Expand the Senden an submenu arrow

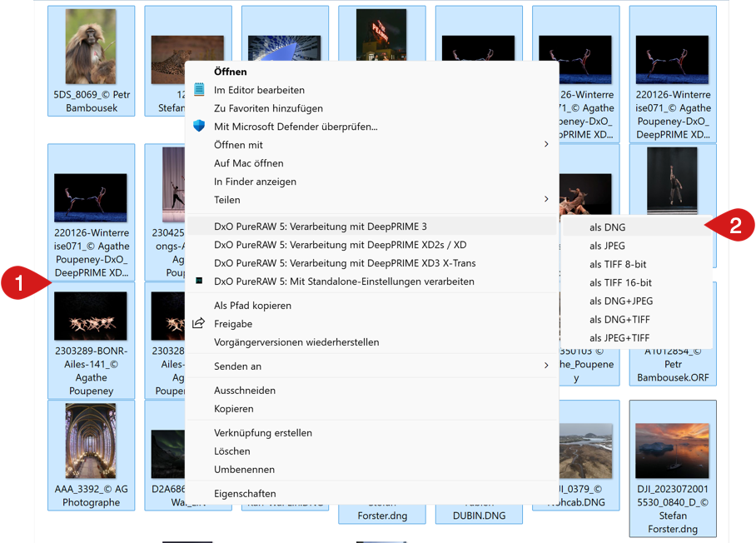coord(546,366)
